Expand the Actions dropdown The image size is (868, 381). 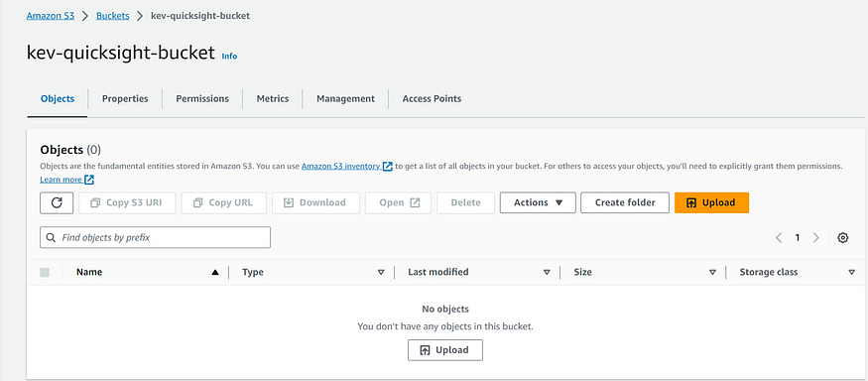coord(538,202)
